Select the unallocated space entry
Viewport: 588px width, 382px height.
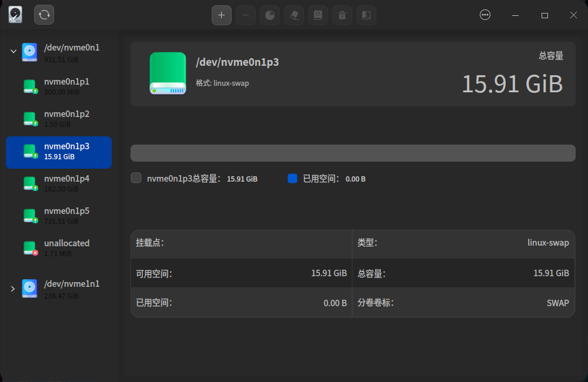pos(59,248)
